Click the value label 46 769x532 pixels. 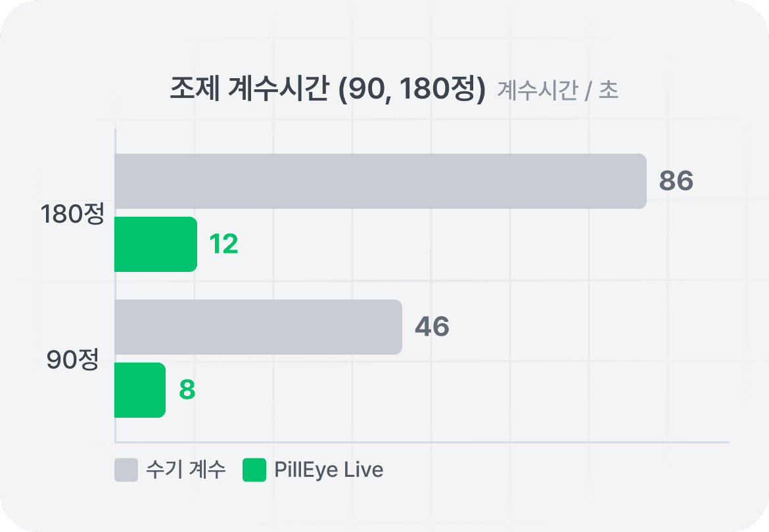click(x=432, y=327)
